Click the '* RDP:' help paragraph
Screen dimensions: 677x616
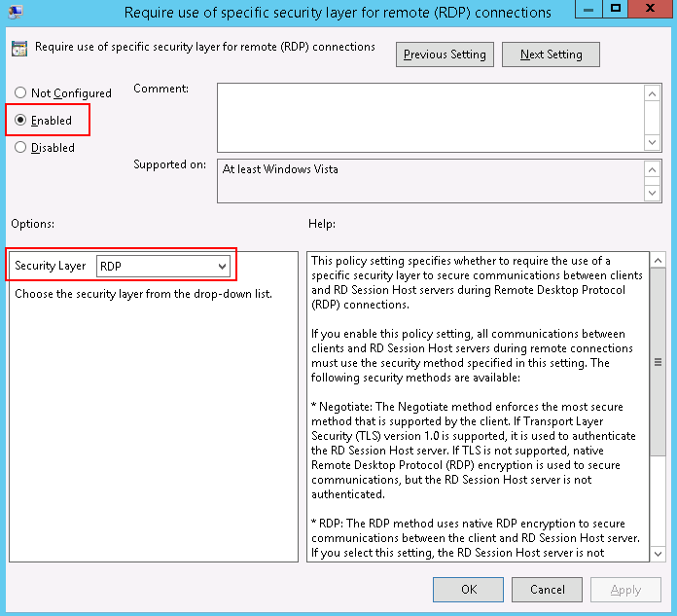(x=476, y=538)
